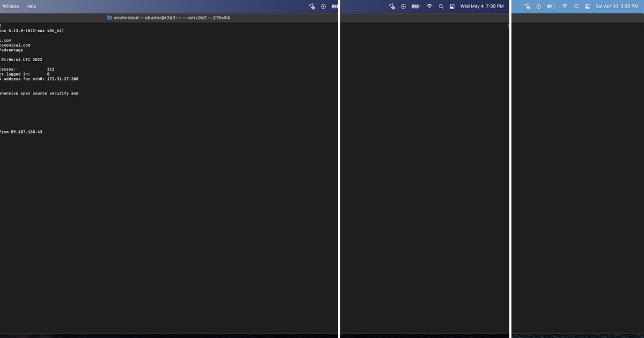Open the Wi-Fi status menu
Image resolution: width=644 pixels, height=338 pixels.
tap(429, 6)
